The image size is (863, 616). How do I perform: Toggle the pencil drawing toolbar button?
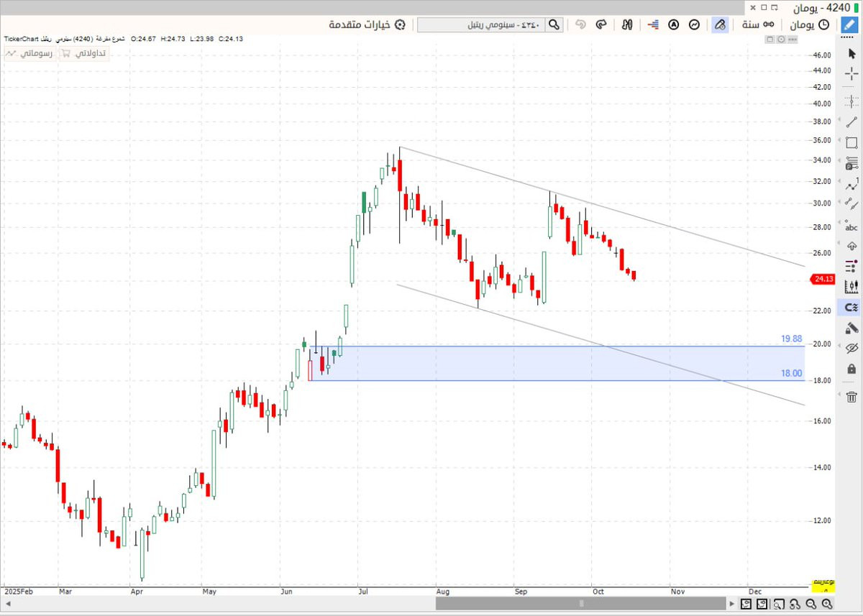pos(848,24)
